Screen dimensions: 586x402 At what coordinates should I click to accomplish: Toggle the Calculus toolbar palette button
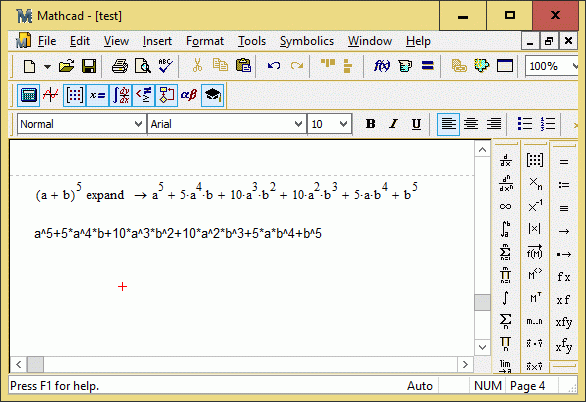(120, 96)
